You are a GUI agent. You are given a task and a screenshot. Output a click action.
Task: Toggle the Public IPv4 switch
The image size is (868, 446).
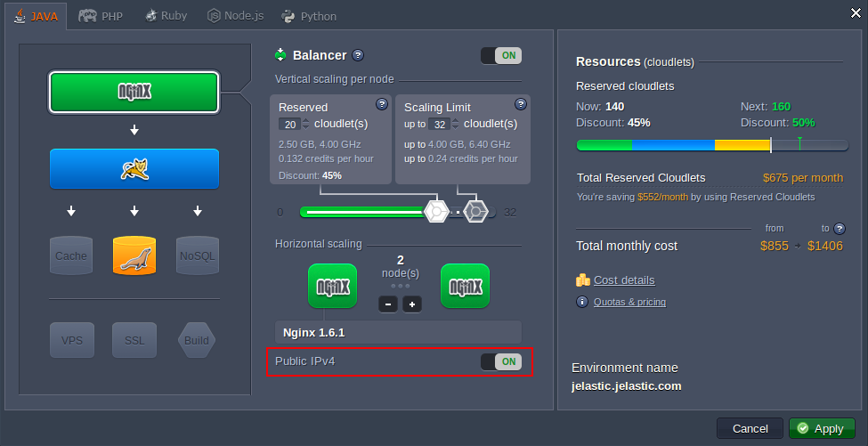501,362
